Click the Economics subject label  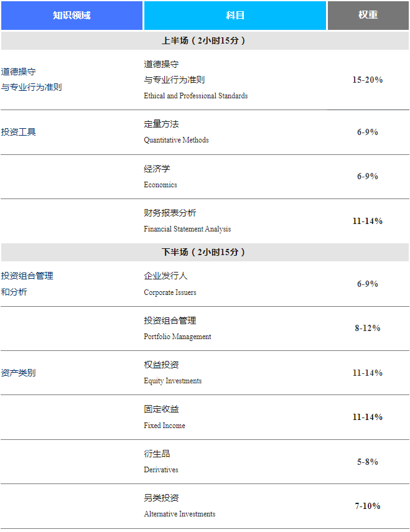(x=161, y=185)
